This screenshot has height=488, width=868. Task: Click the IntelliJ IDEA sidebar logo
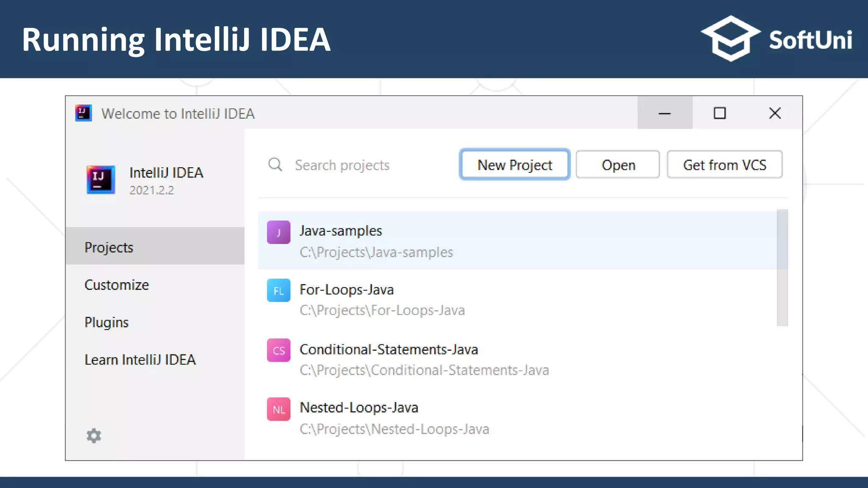point(100,180)
